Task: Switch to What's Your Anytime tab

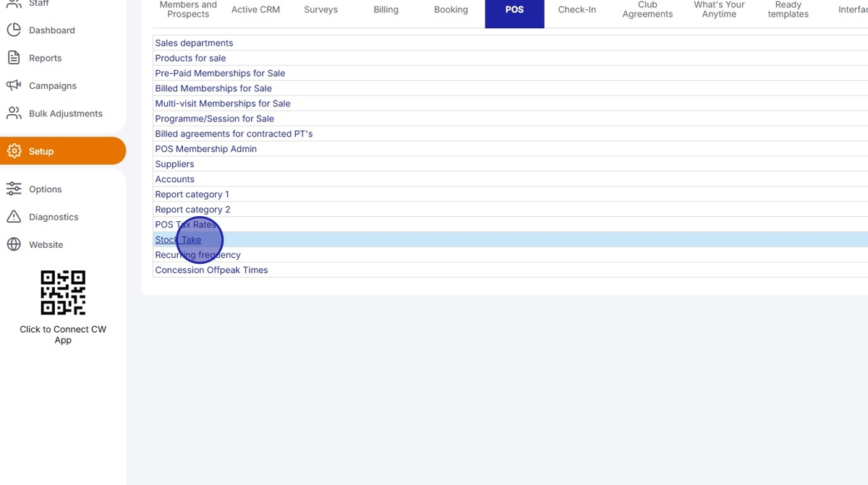Action: click(x=719, y=9)
